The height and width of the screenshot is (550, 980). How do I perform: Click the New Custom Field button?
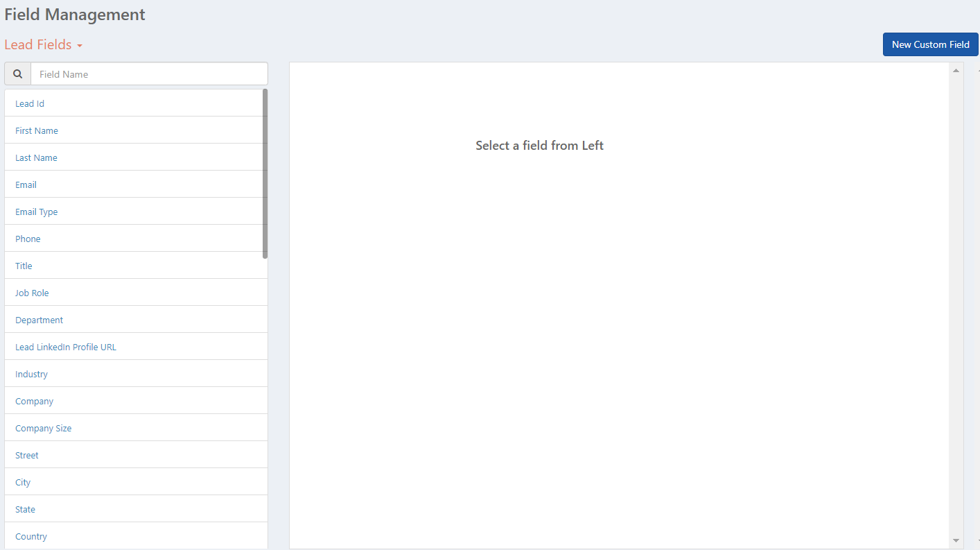coord(930,44)
